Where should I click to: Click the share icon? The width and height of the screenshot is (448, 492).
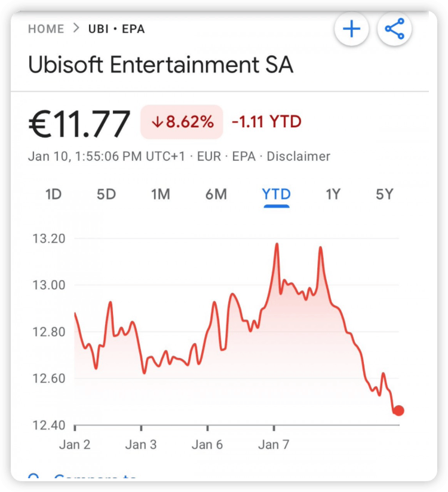(395, 29)
